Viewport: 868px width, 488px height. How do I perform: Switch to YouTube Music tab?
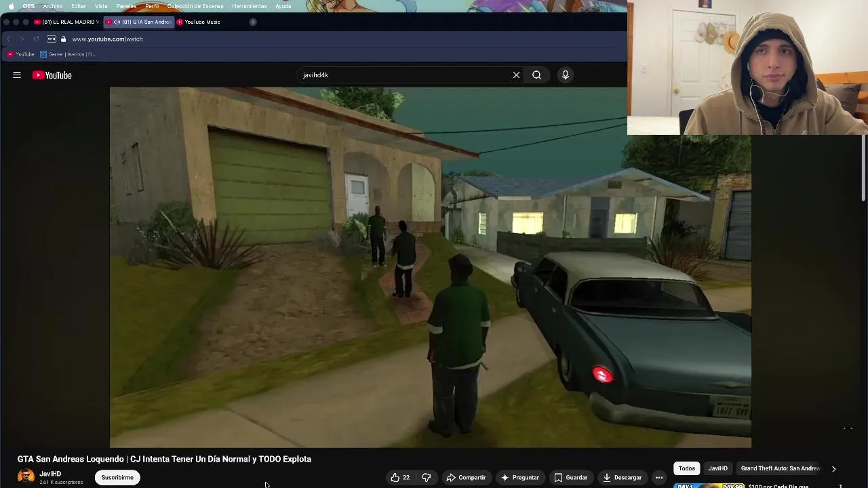pos(199,22)
